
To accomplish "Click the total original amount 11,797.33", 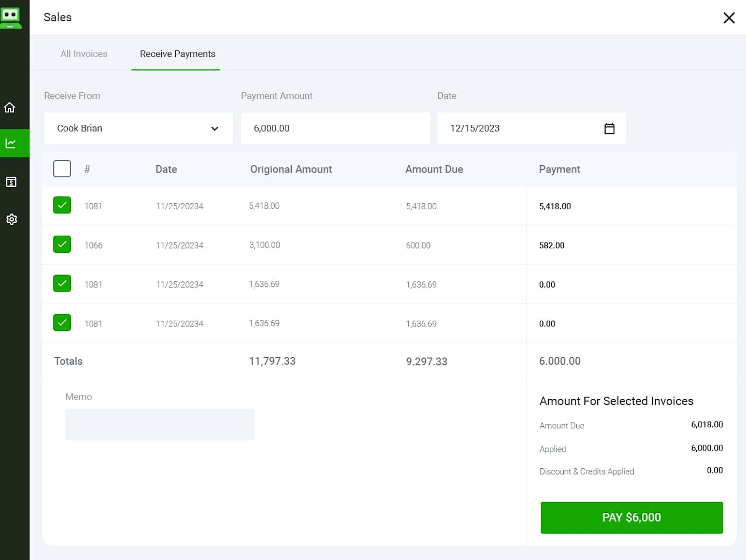I will 272,361.
